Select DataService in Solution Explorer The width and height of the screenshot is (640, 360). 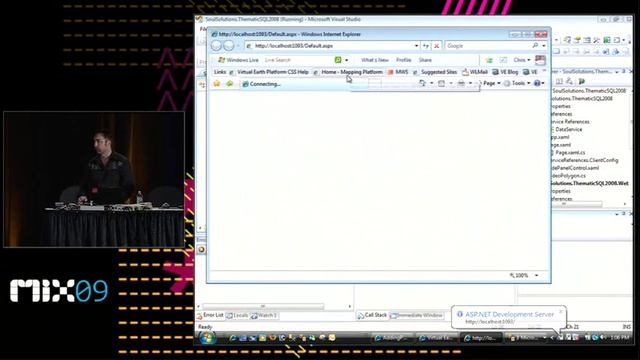point(568,129)
